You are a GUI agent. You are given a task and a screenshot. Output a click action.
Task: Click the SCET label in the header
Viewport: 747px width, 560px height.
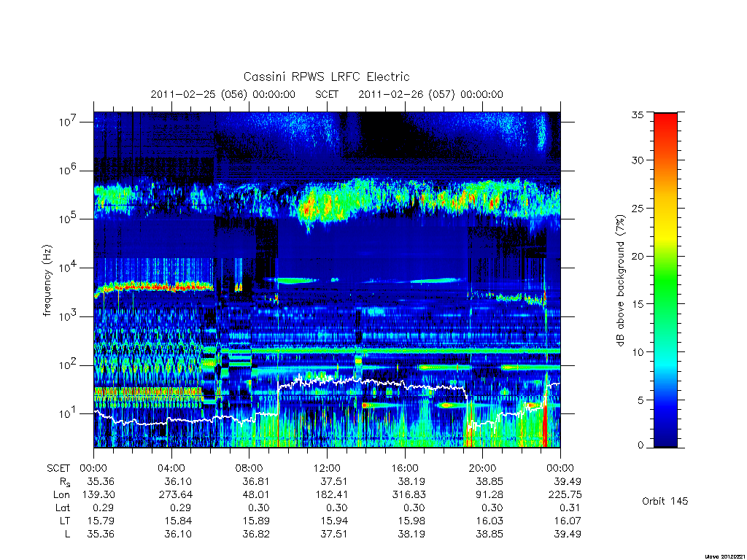[327, 94]
